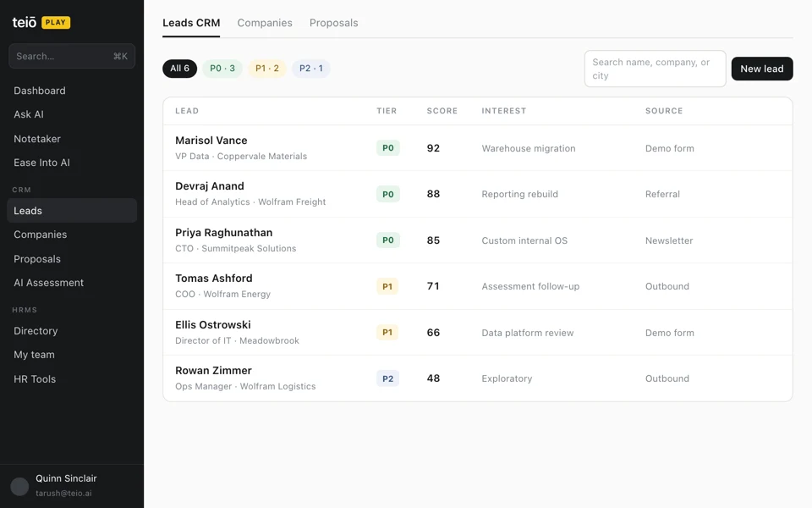Filter leads by the 'P1 · 2' chip
The width and height of the screenshot is (812, 508).
pos(267,69)
